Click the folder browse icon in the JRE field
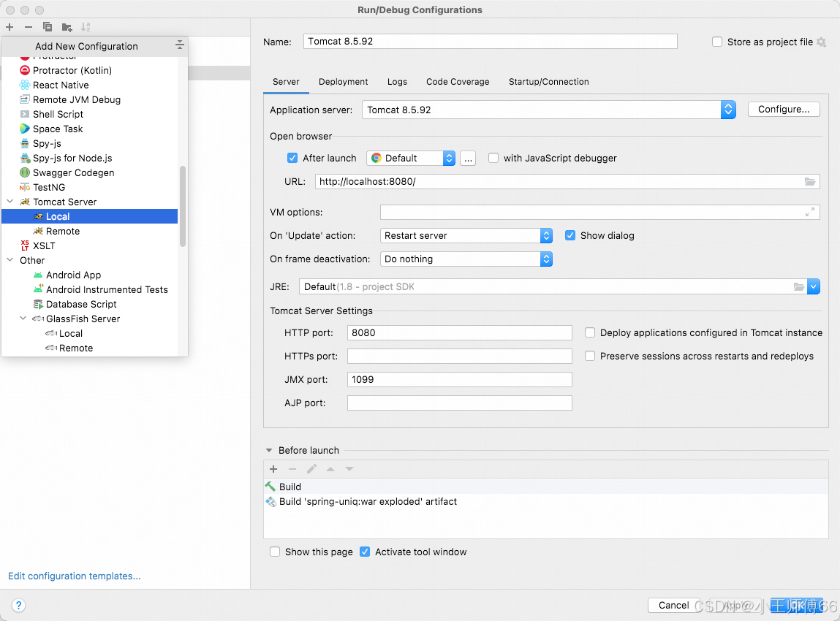The image size is (840, 621). 799,286
